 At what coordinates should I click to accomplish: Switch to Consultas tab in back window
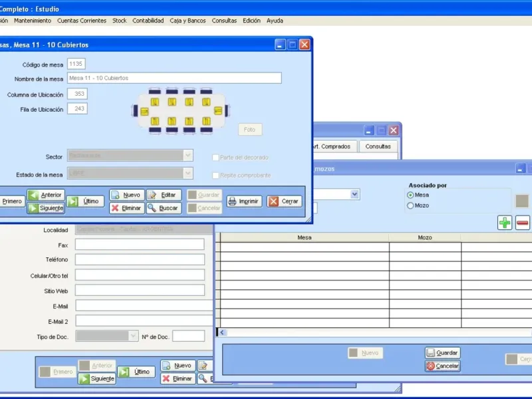pyautogui.click(x=378, y=146)
